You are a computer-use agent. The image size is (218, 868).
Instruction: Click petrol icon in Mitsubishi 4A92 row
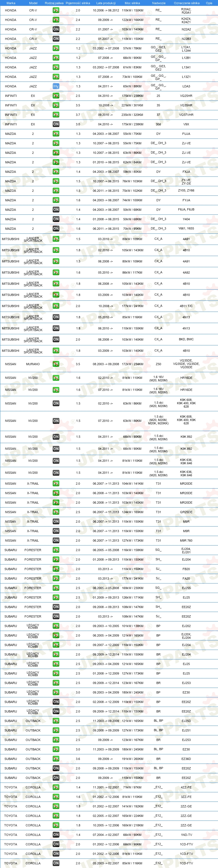coord(56,272)
